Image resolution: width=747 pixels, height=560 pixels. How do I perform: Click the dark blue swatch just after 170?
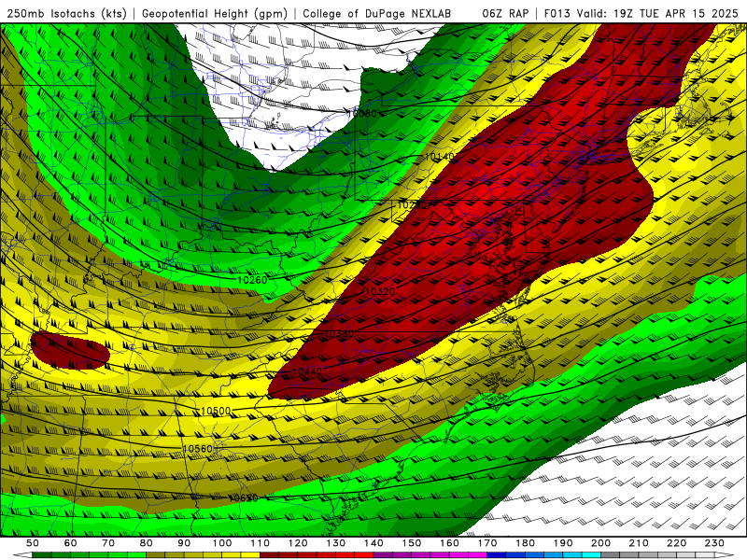pos(497,555)
